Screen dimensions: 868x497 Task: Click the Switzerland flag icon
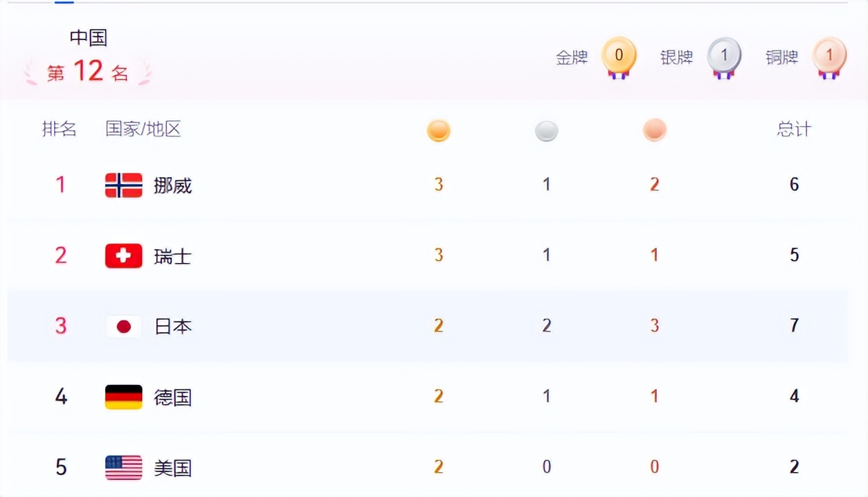(x=123, y=255)
